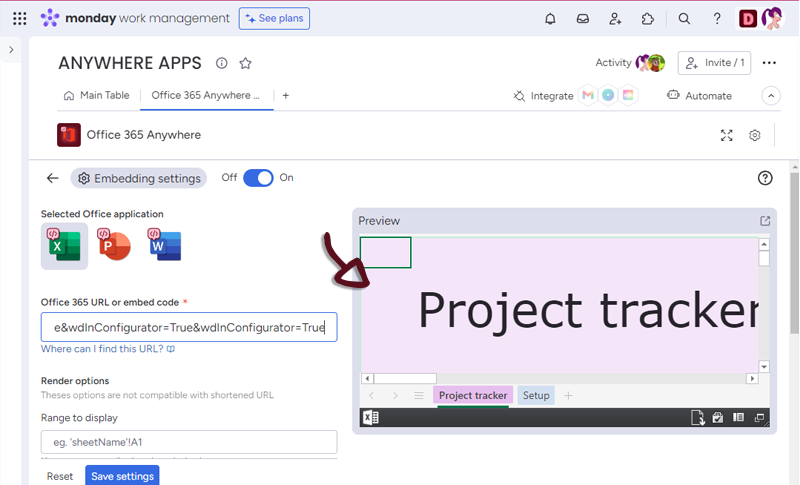Screen dimensions: 800x485
Task: Expand the left sidebar arrow
Action: pyautogui.click(x=11, y=50)
